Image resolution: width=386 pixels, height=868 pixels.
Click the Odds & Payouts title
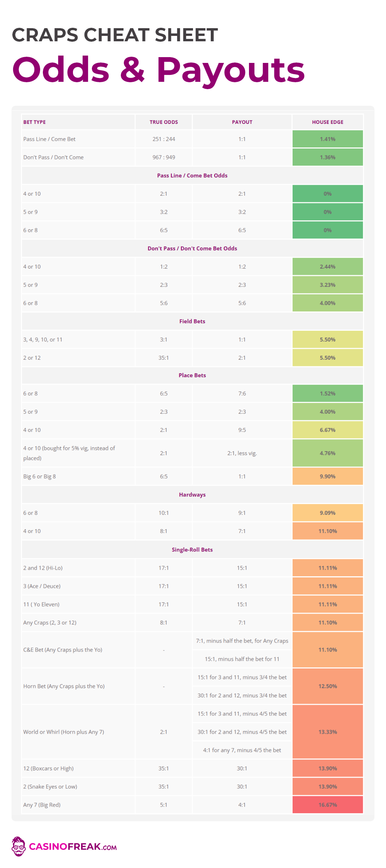pyautogui.click(x=158, y=70)
